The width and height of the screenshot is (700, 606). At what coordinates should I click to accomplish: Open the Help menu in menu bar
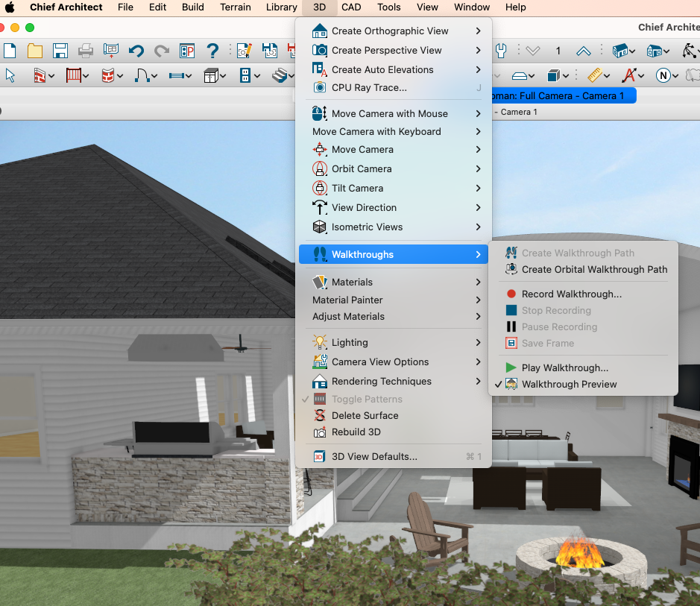coord(516,7)
